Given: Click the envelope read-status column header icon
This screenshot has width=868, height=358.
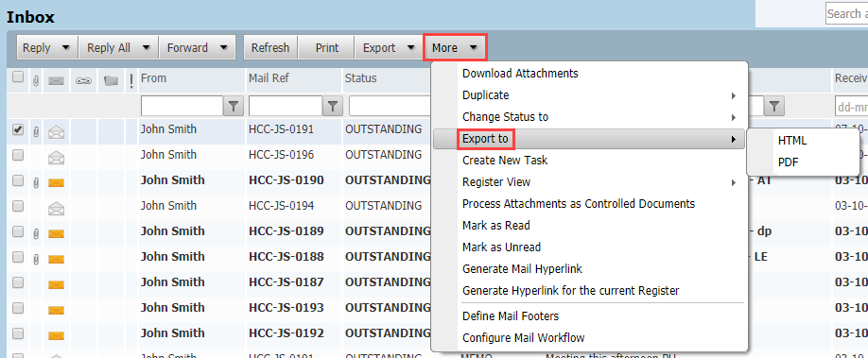Looking at the screenshot, I should tap(56, 81).
